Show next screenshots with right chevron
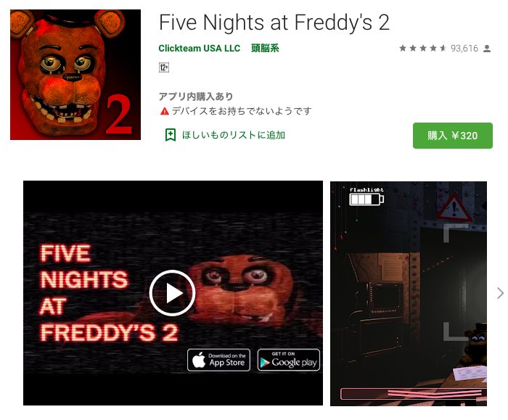The height and width of the screenshot is (420, 508). [x=500, y=293]
